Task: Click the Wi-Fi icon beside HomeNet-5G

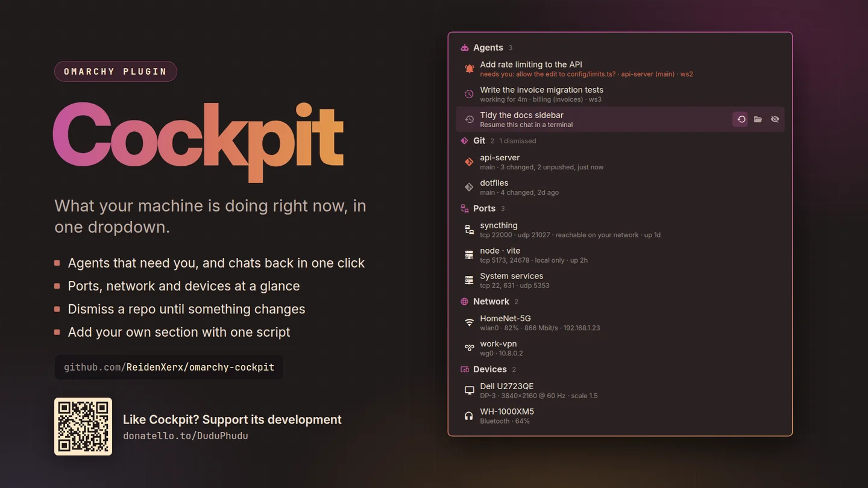Action: pyautogui.click(x=469, y=323)
